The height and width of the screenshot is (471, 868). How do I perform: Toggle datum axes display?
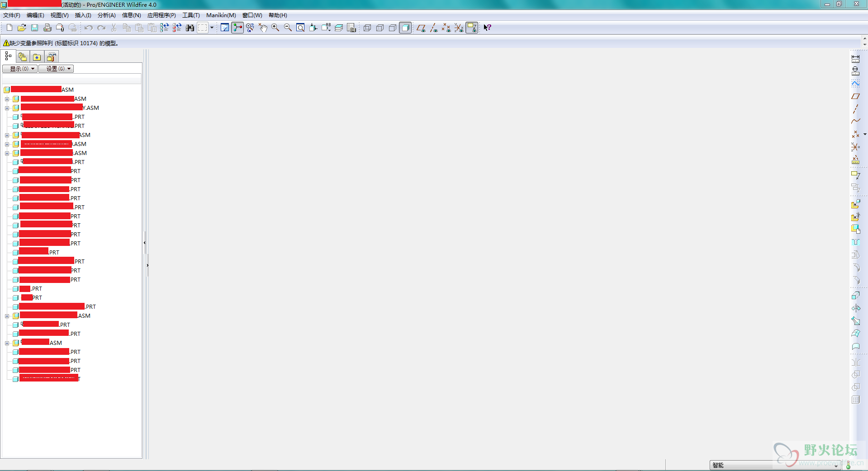[434, 28]
